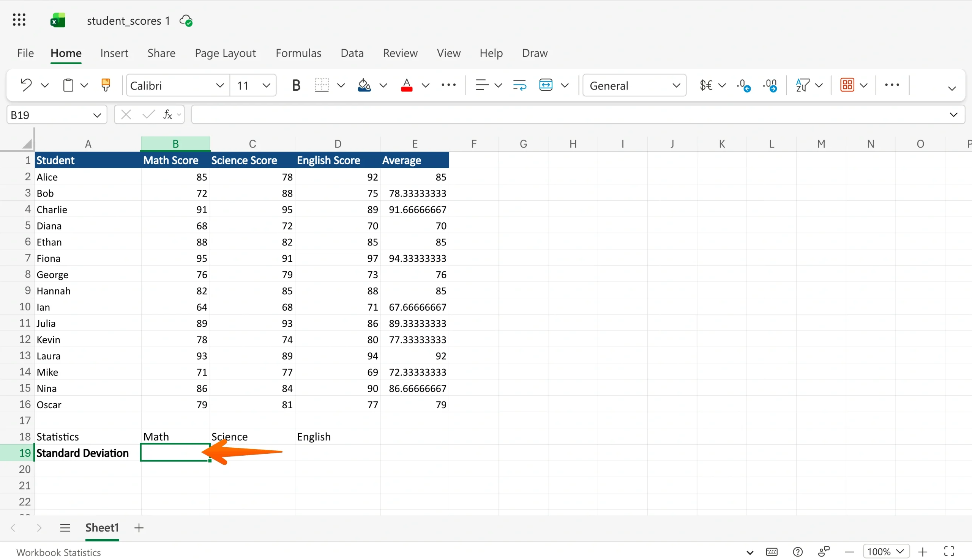Switch to the Review tab
Viewport: 972px width, 560px height.
point(400,53)
